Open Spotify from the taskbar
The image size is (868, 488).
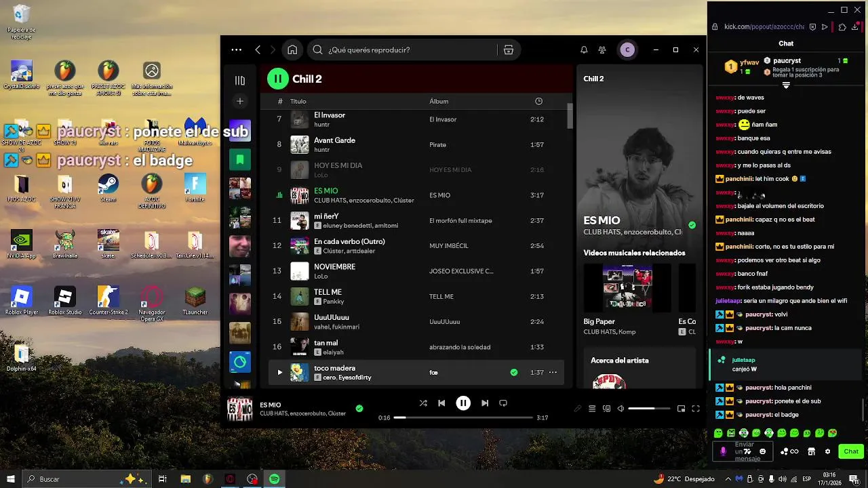tap(274, 479)
